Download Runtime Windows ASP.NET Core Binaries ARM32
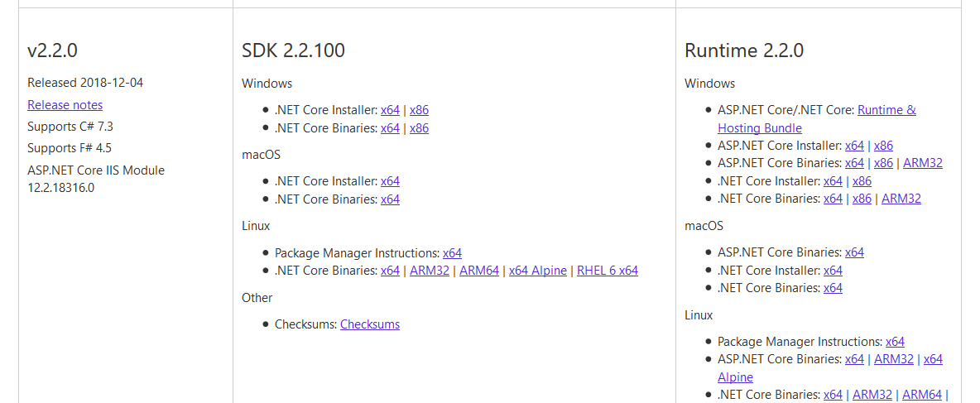 pos(923,163)
